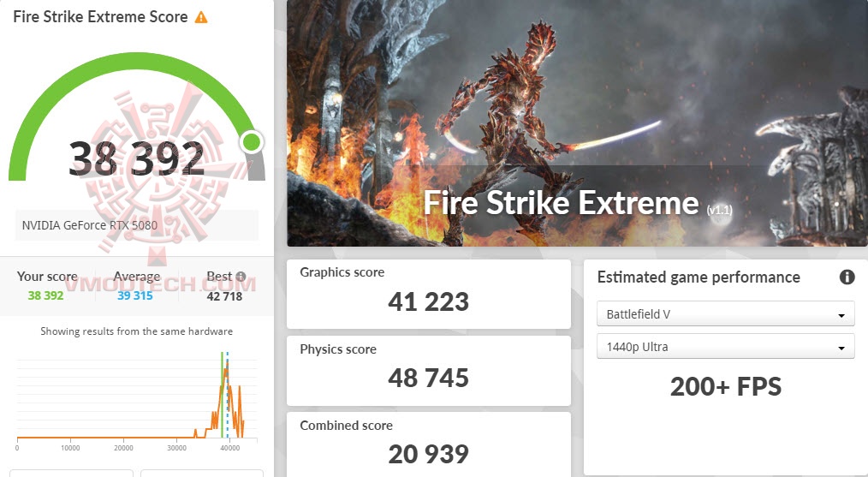
Task: Open the Battlefield V game dropdown
Action: pyautogui.click(x=725, y=314)
